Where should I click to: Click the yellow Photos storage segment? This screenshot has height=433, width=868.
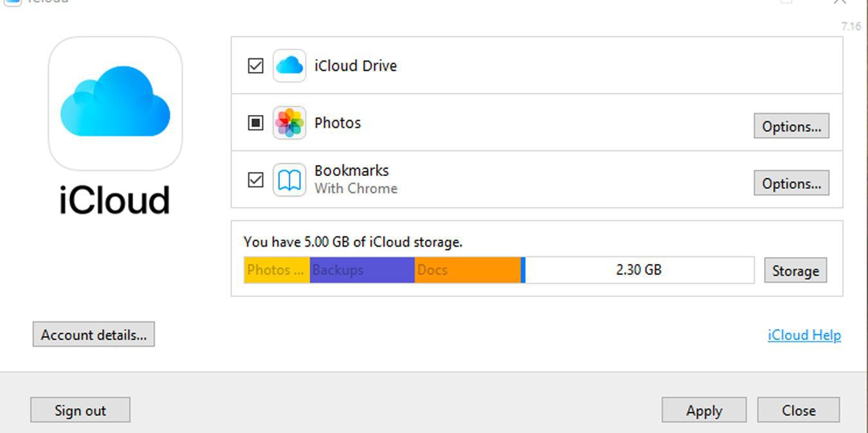pos(276,270)
